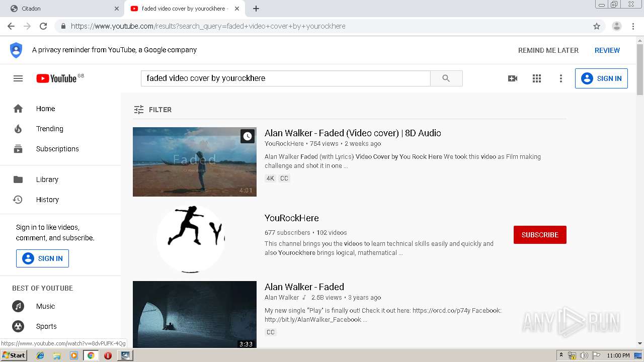
Task: Open YouTube settings three-dot menu
Action: [561, 78]
